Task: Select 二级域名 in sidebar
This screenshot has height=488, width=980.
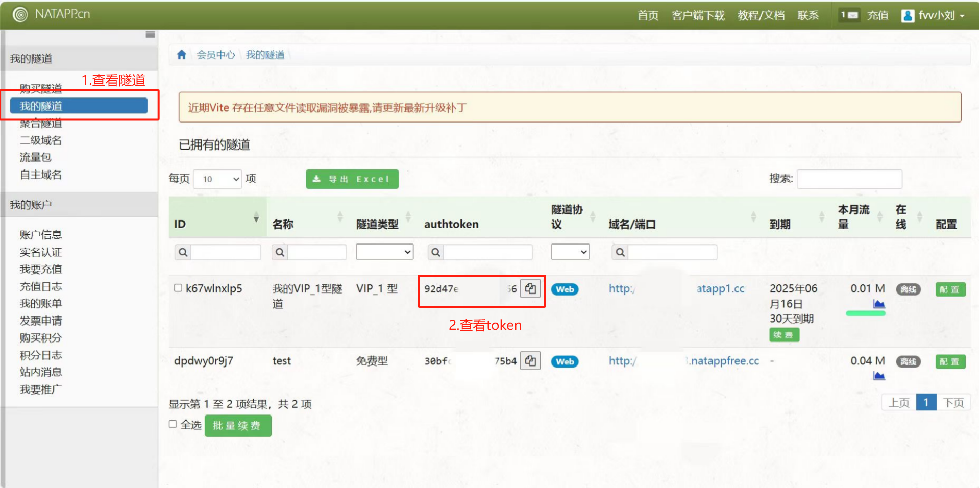Action: tap(41, 140)
